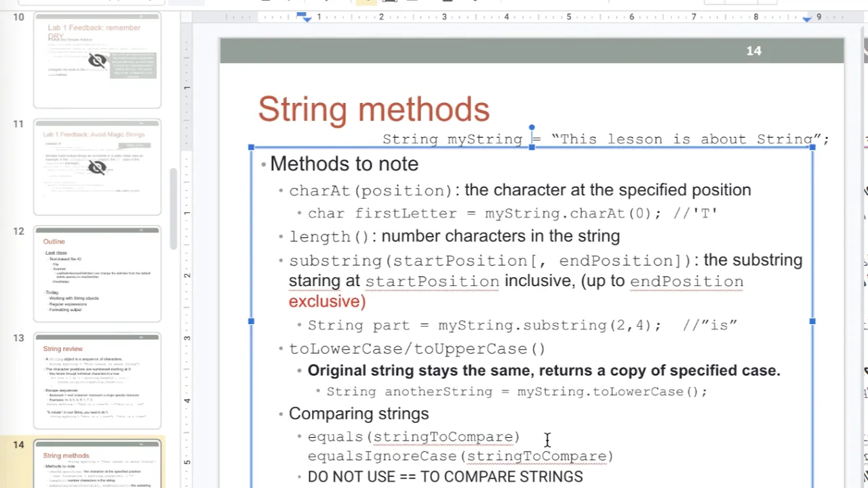This screenshot has width=868, height=488.
Task: Click top-left corner handle of text box
Action: [x=252, y=147]
